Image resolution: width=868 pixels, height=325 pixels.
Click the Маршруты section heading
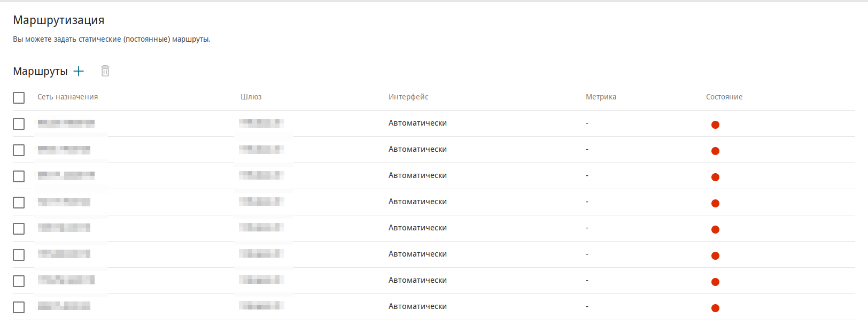pos(40,71)
